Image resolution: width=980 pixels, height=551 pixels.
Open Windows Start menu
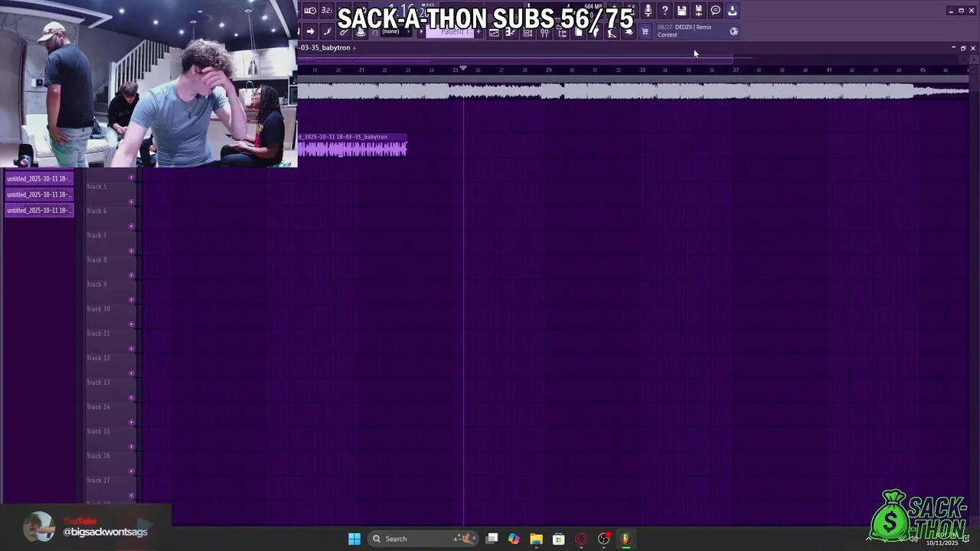(354, 539)
